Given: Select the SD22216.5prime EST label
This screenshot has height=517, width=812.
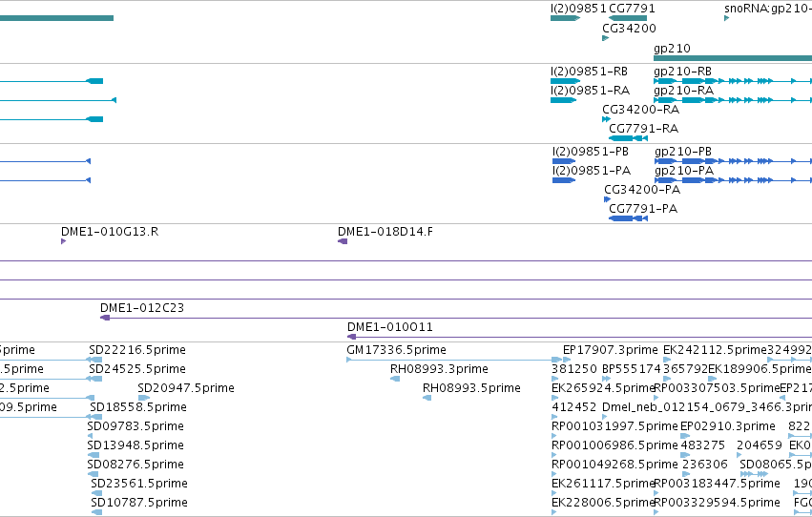Looking at the screenshot, I should coord(137,350).
